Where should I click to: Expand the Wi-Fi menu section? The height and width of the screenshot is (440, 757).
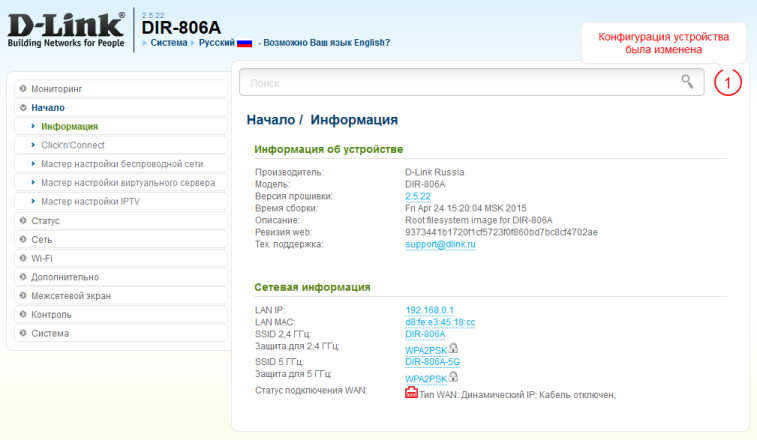click(x=121, y=258)
